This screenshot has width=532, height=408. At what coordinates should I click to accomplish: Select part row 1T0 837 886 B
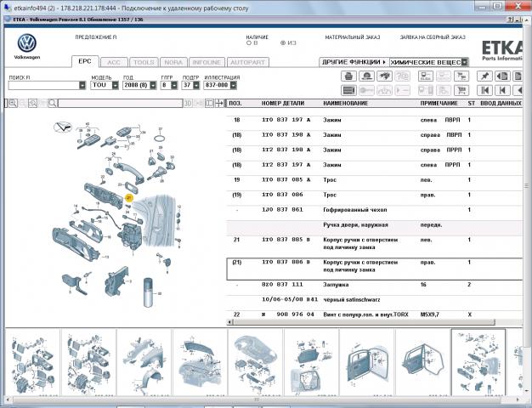pos(374,269)
